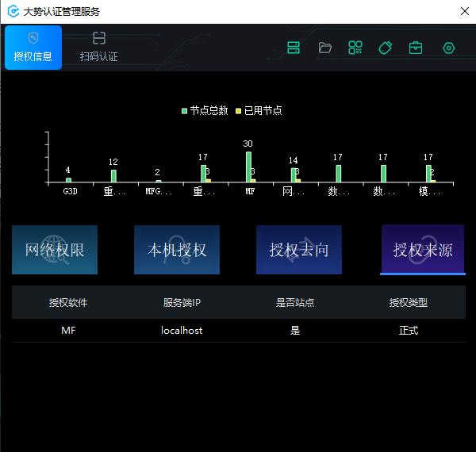Switch to the 扫码认证 tab
This screenshot has width=476, height=452.
(x=98, y=48)
